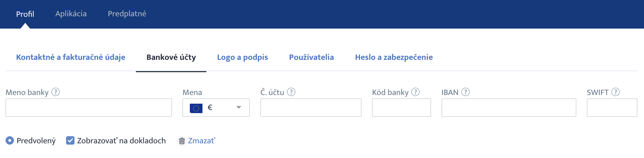
Task: Select the Predvolený radio button
Action: (10, 141)
